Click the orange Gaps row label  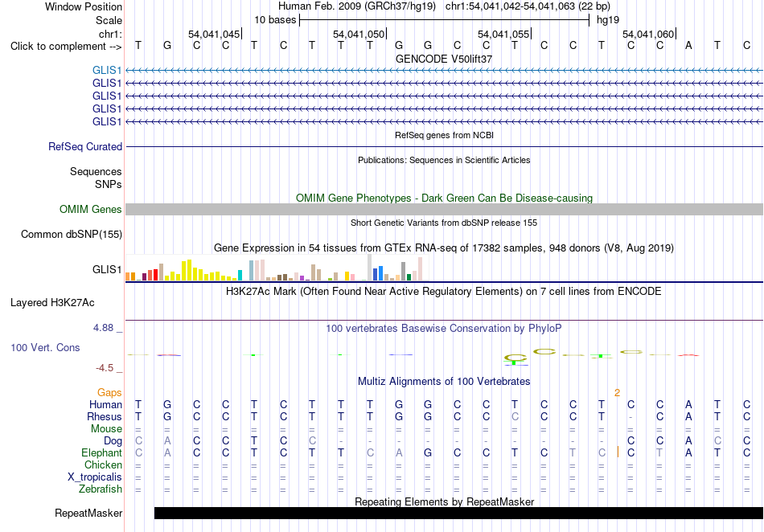(x=109, y=392)
